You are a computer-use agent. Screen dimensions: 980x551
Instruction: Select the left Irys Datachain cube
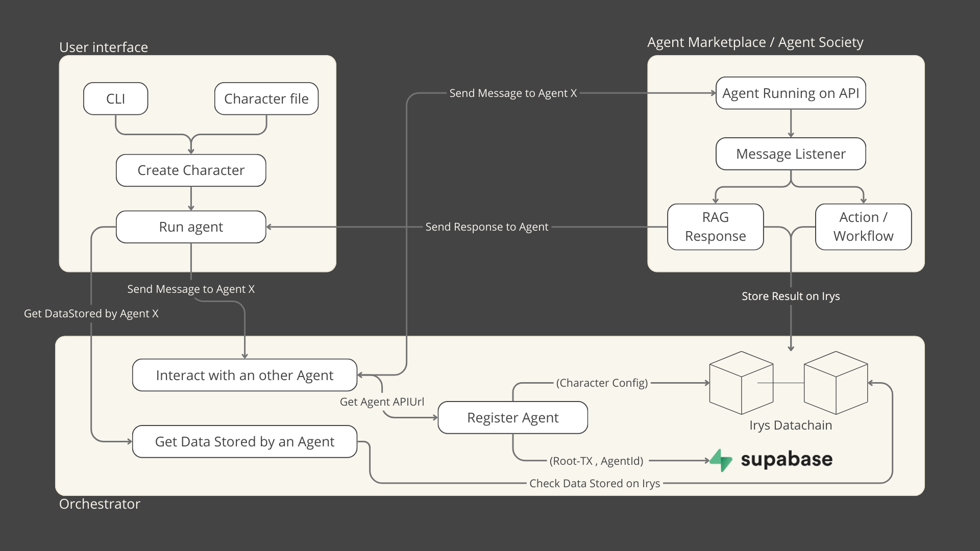click(742, 383)
